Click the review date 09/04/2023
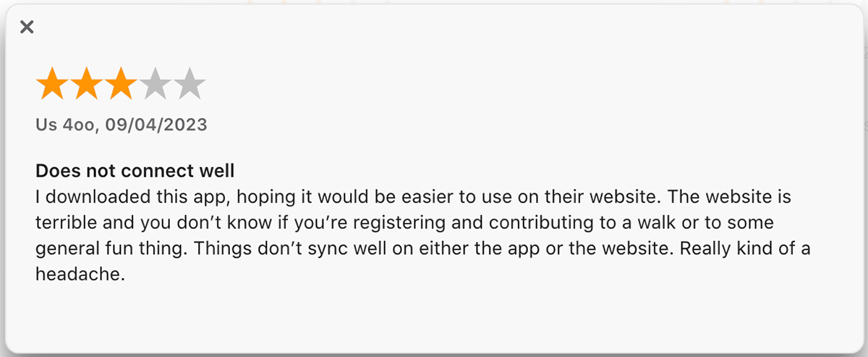Viewport: 868px width, 357px height. (156, 125)
